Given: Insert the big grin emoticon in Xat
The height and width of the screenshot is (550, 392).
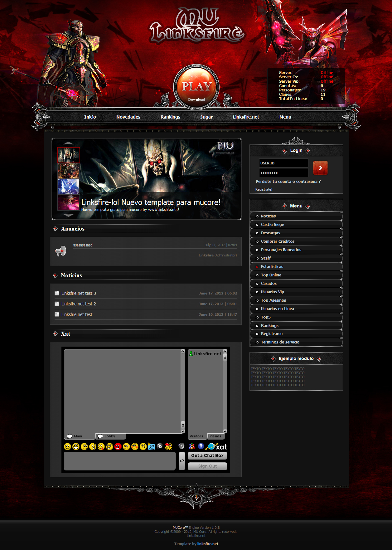Looking at the screenshot, I should click(x=76, y=446).
